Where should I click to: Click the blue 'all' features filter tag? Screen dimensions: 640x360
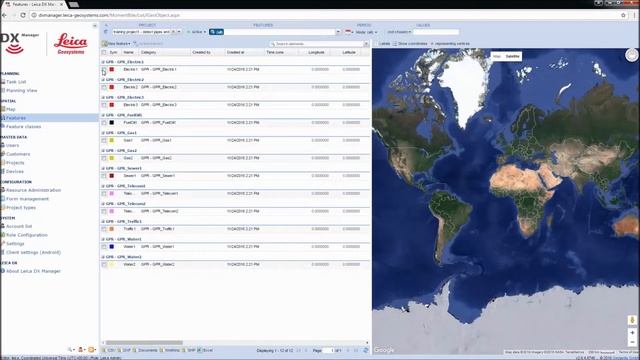[x=216, y=32]
